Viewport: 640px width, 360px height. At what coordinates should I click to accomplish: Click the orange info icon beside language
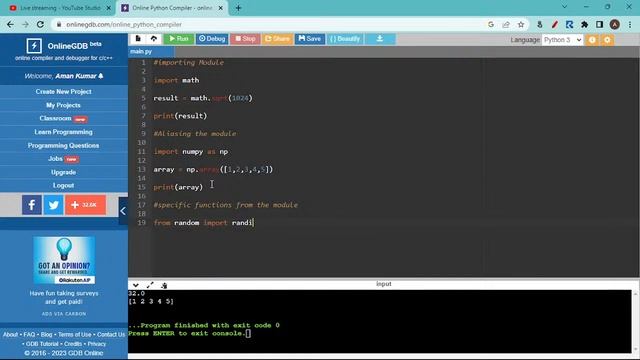coord(592,40)
